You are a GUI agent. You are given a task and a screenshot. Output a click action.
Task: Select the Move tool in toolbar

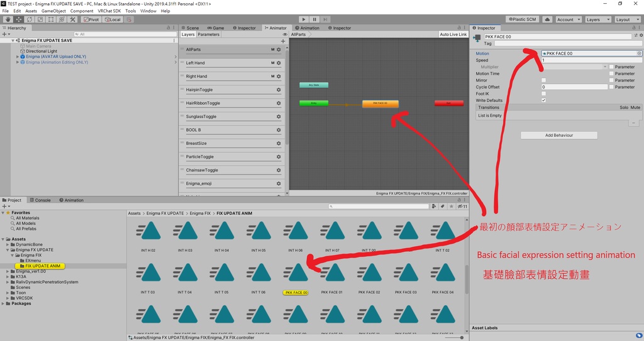click(19, 19)
